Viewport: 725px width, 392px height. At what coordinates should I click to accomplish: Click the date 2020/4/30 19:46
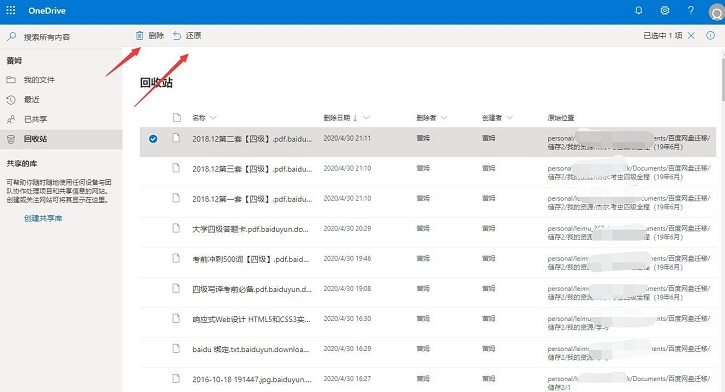point(347,258)
